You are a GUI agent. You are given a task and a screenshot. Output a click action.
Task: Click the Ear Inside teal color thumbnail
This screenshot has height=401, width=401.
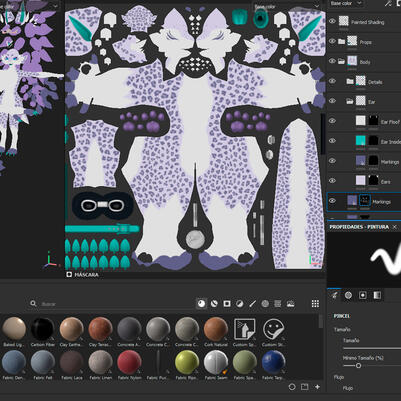coord(360,141)
